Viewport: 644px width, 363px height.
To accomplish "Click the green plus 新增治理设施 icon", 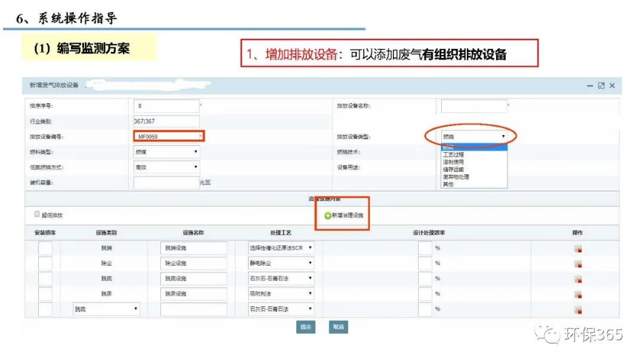I will (328, 216).
